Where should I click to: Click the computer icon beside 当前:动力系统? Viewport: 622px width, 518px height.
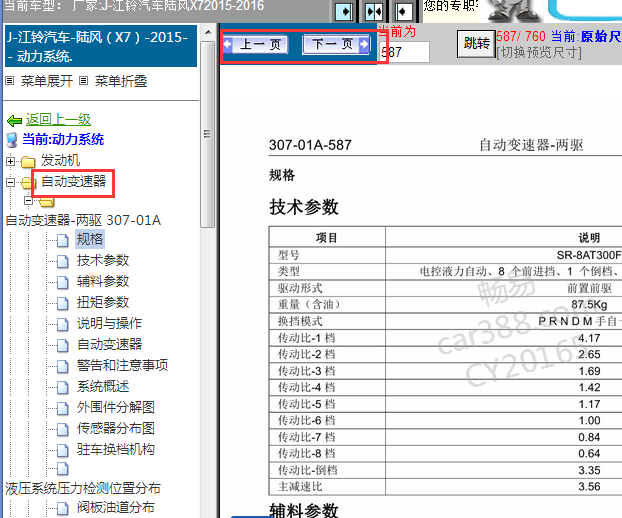click(x=12, y=140)
